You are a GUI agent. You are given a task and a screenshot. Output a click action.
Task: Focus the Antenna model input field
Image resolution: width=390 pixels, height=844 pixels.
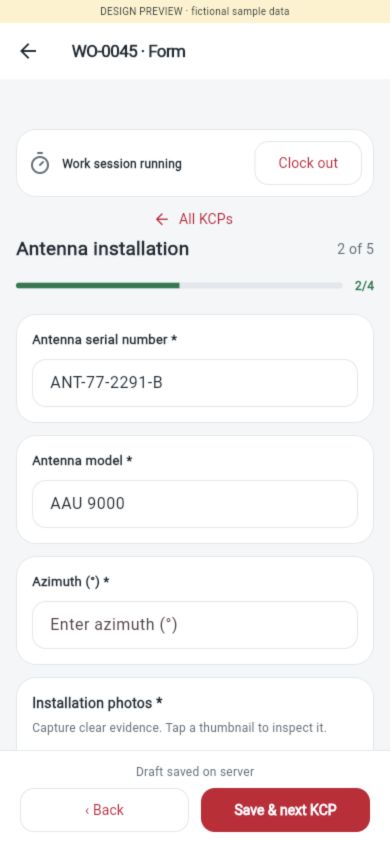pyautogui.click(x=195, y=504)
